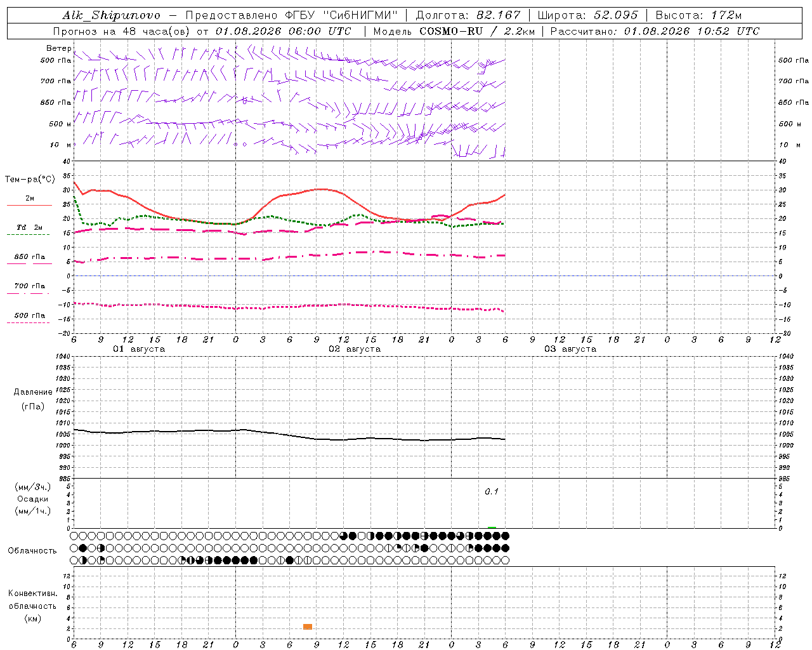Click the Модель COSMO-RU / 2.2км label

(454, 31)
